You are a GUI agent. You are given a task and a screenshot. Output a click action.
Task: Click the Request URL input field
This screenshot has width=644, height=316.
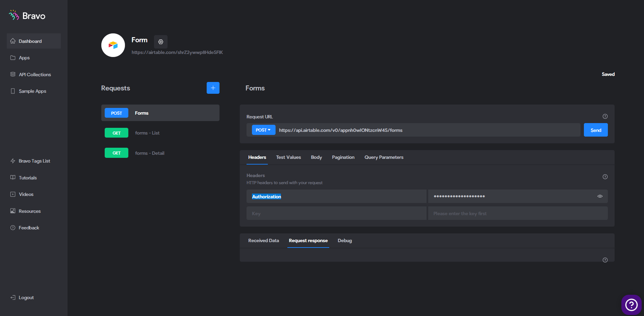(x=428, y=130)
